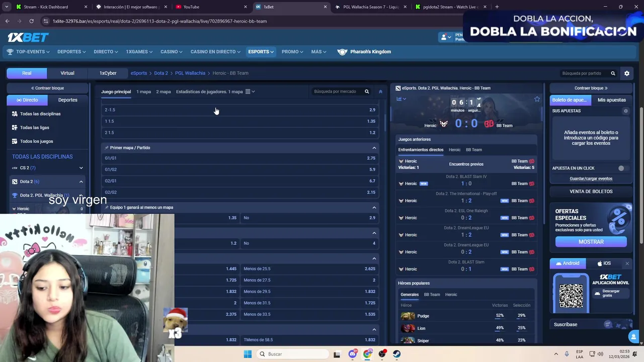The height and width of the screenshot is (362, 644).
Task: Pin the Equipo 1 ganará al menos un mapa market
Action: click(106, 207)
